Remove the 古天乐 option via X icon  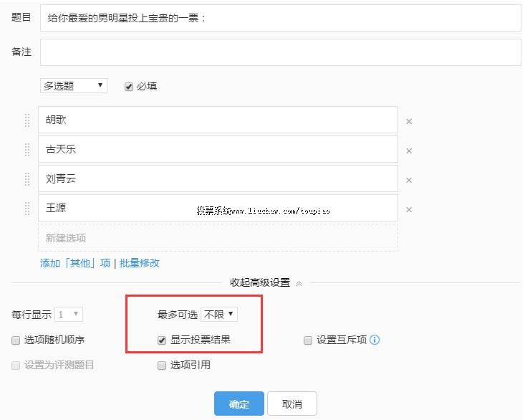click(409, 151)
